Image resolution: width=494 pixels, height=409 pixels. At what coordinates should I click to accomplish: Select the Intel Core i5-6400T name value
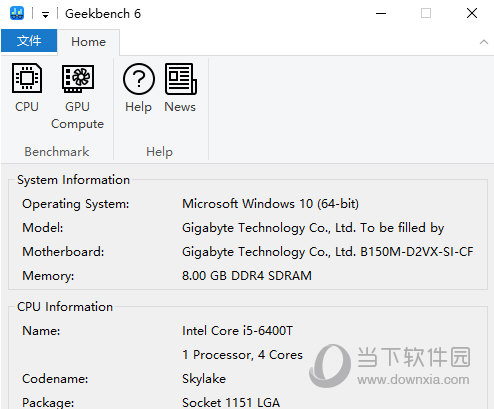[x=237, y=331]
